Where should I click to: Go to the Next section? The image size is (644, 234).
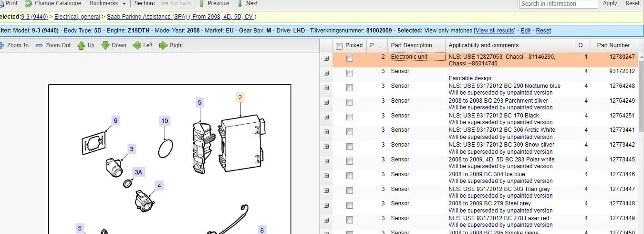247,3
